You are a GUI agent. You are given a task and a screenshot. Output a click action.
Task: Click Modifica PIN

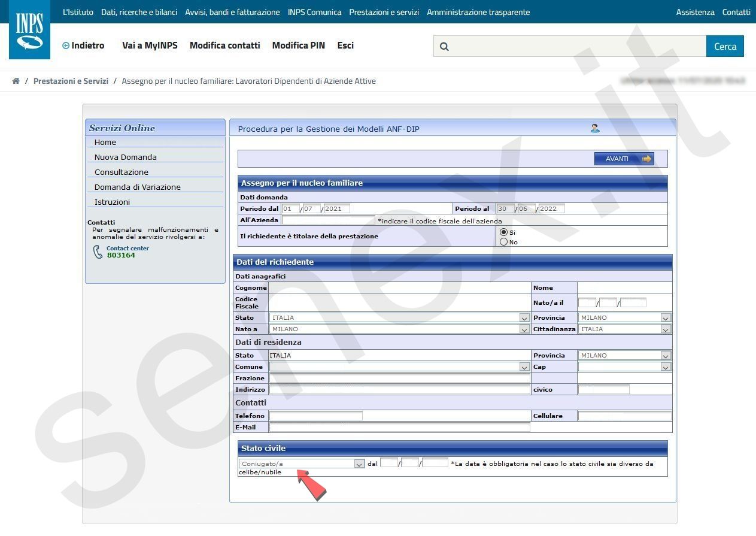[299, 46]
